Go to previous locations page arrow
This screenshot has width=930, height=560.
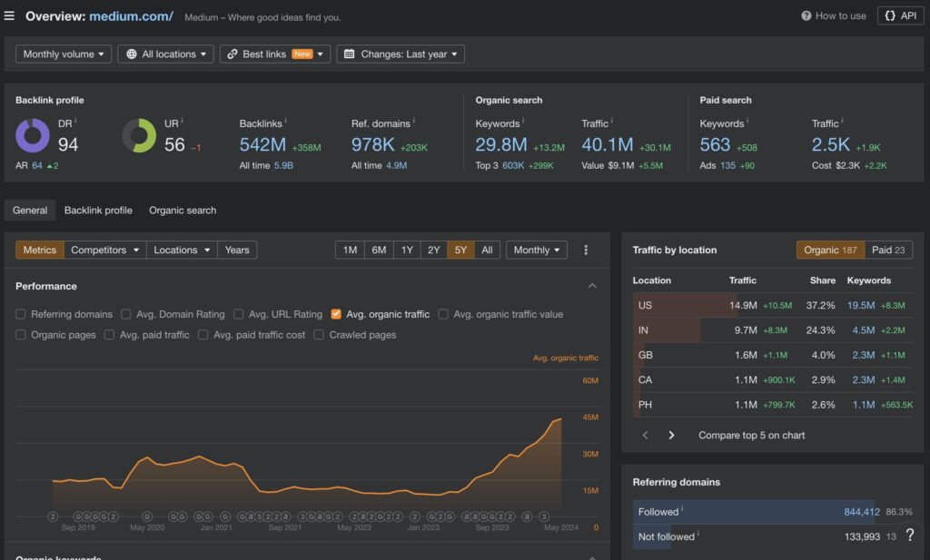pyautogui.click(x=646, y=435)
